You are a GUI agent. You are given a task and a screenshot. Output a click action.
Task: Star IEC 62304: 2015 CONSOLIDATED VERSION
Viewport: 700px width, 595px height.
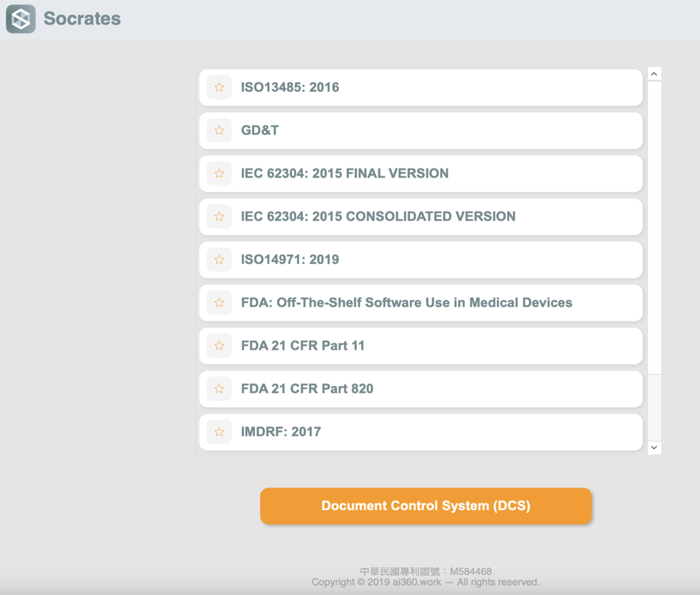(x=219, y=217)
